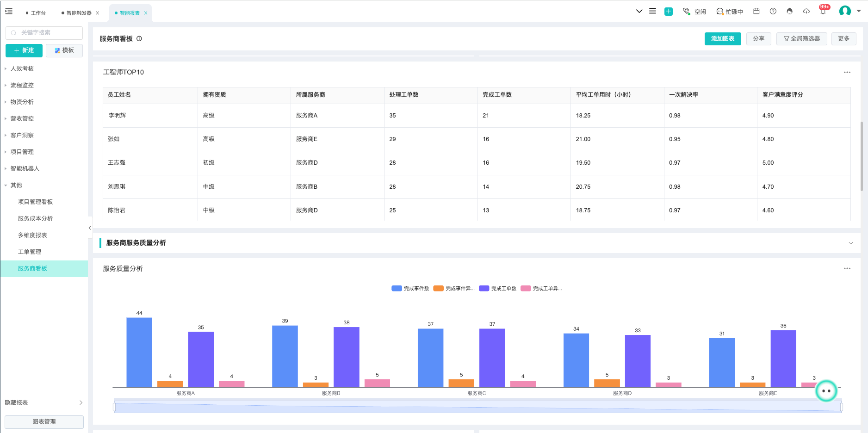Open more options for 服务质量分析 chart
Image resolution: width=868 pixels, height=433 pixels.
[847, 268]
